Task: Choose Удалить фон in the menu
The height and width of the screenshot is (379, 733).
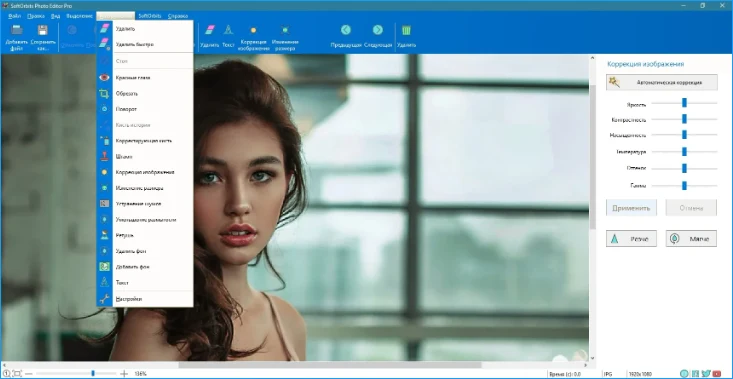Action: [x=145, y=251]
